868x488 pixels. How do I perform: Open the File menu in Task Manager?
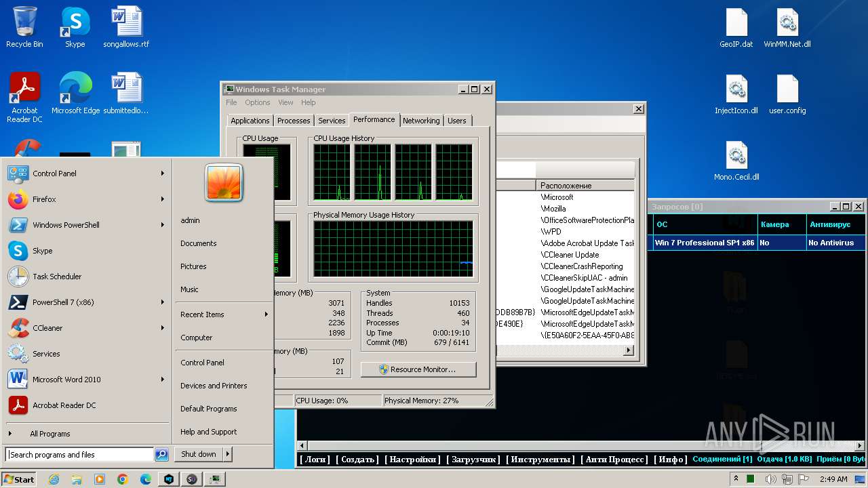(231, 102)
